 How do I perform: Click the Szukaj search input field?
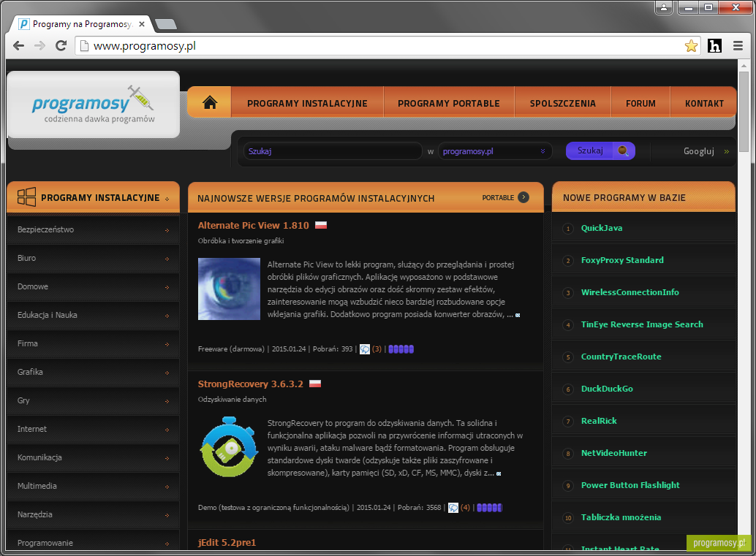click(x=333, y=151)
